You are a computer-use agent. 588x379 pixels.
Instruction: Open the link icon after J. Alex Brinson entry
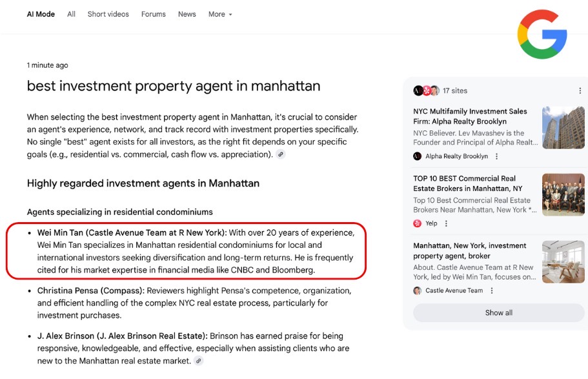tap(198, 361)
